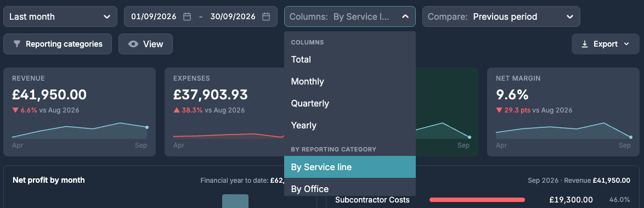Click the 6.6% vs Aug 2026 revenue change
644x208 pixels.
pos(46,110)
